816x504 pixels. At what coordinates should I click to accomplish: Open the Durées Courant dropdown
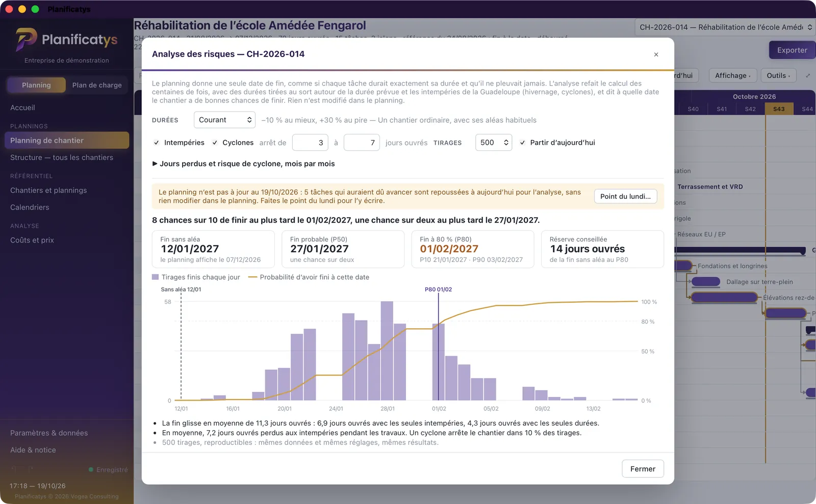click(224, 120)
